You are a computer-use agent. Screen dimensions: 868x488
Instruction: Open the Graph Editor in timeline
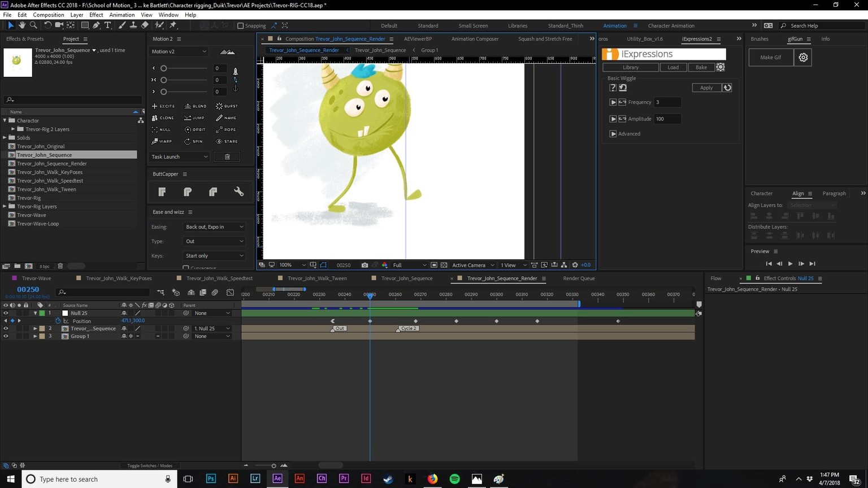[x=230, y=293]
